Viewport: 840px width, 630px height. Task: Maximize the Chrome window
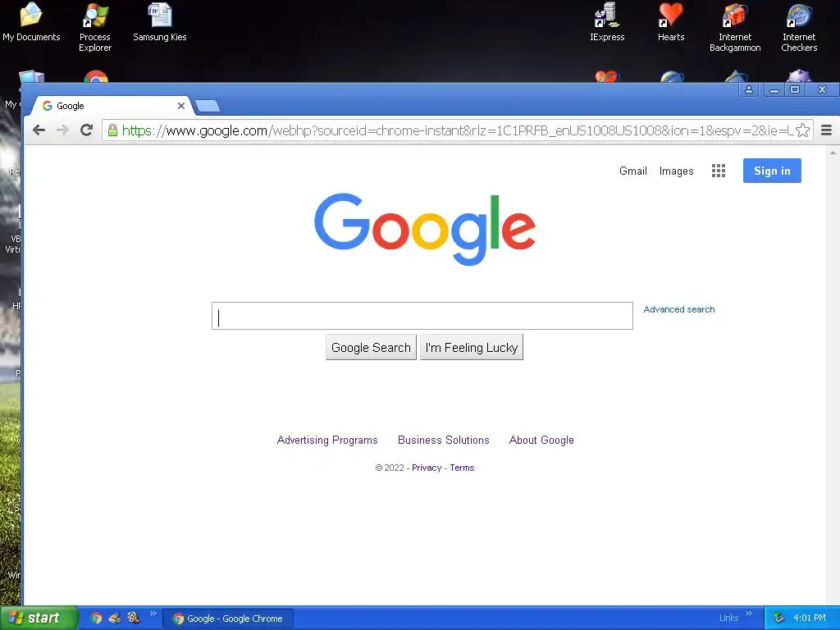click(795, 90)
